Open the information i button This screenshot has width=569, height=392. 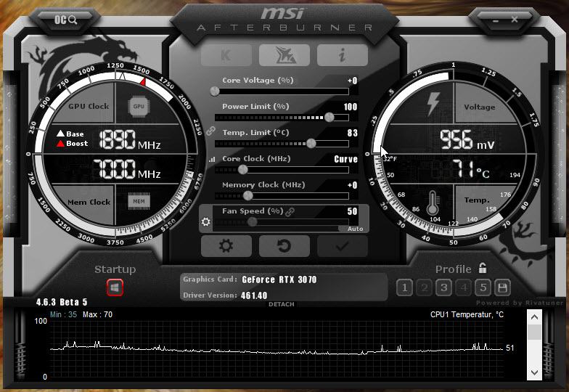tap(343, 55)
